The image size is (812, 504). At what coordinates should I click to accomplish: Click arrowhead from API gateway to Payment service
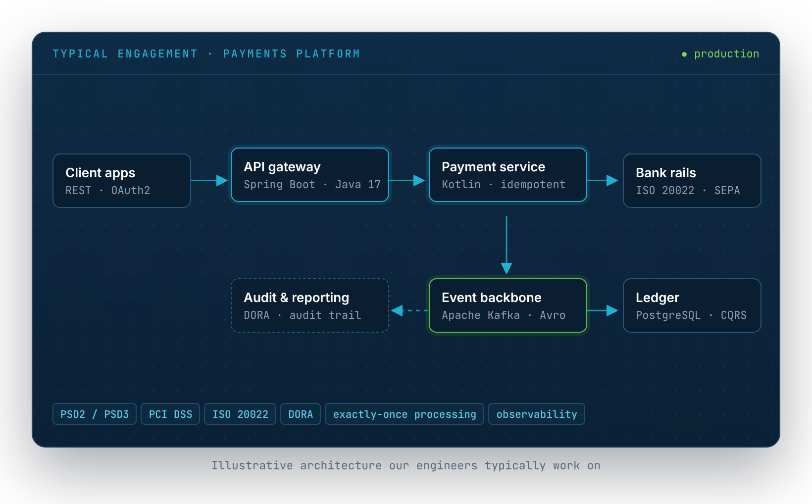click(x=419, y=181)
